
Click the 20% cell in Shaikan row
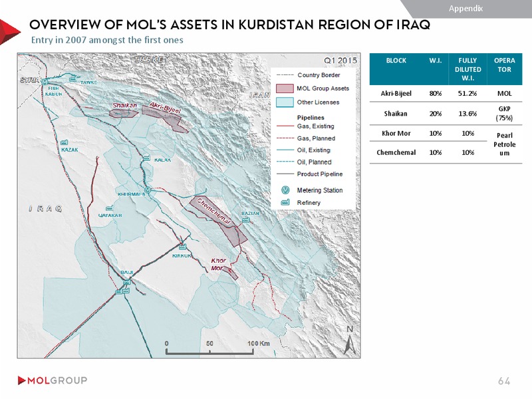click(436, 114)
